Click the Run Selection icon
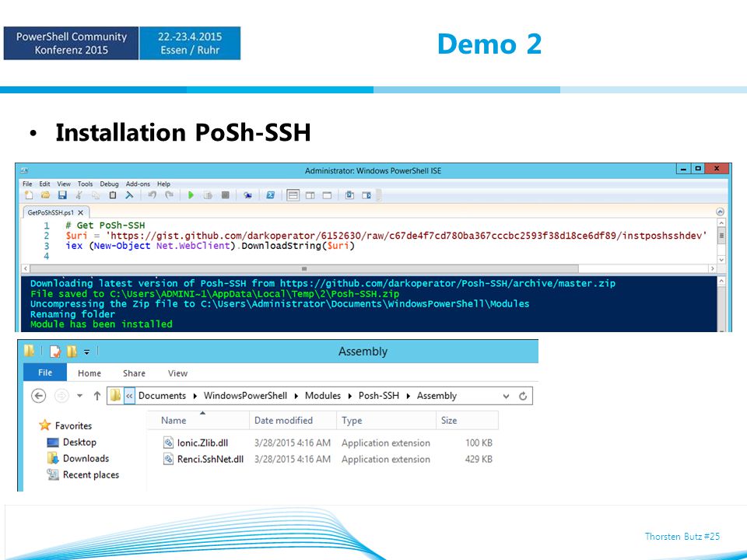The height and width of the screenshot is (560, 747). [x=208, y=195]
